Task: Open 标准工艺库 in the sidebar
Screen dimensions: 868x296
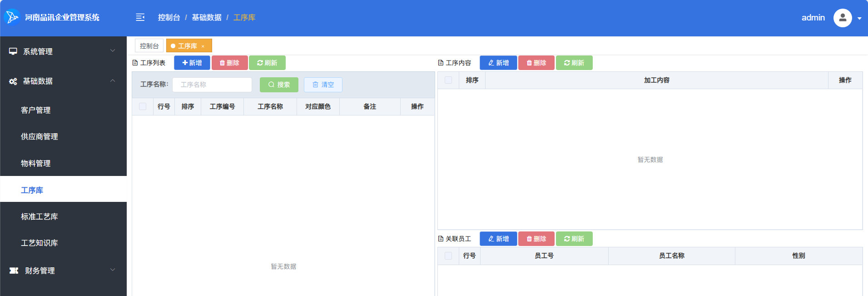Action: tap(64, 216)
